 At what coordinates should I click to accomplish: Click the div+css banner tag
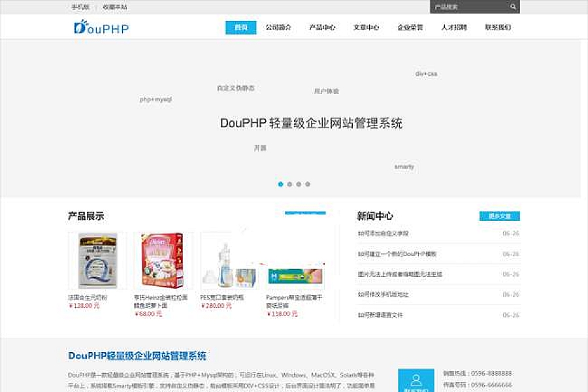click(x=426, y=74)
